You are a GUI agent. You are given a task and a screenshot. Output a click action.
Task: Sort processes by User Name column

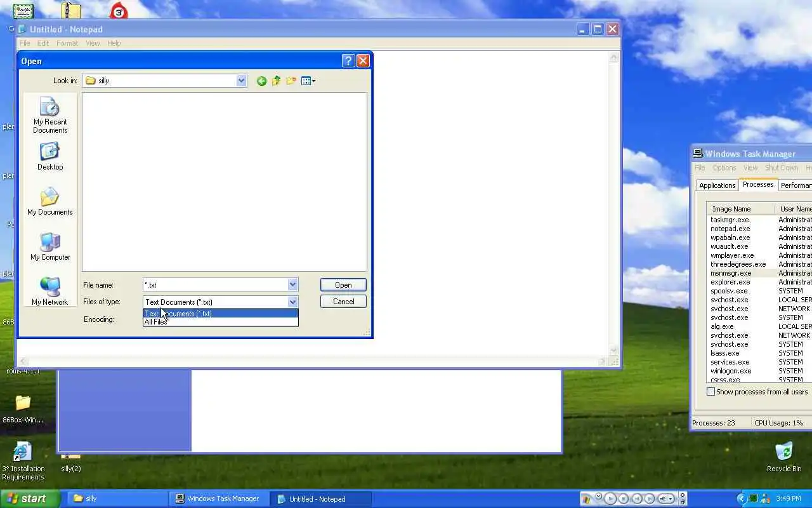coord(794,209)
